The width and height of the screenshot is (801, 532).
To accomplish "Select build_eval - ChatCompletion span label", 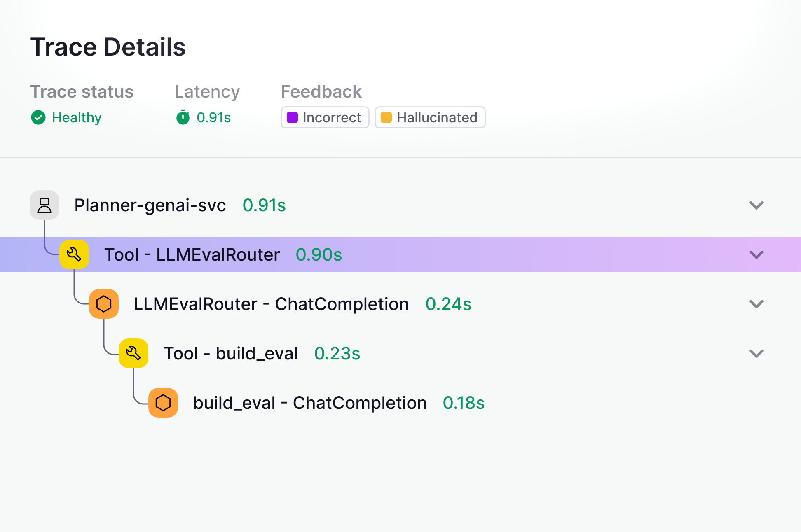I will pyautogui.click(x=310, y=403).
